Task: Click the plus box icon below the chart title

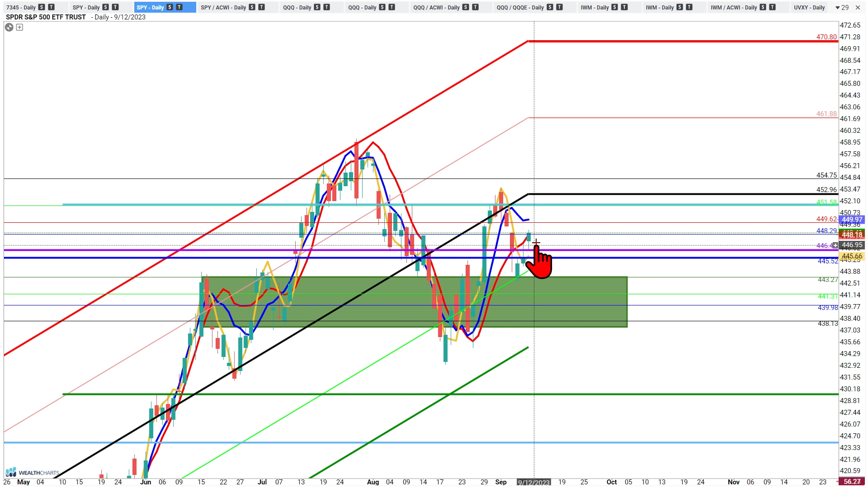Action: [19, 27]
